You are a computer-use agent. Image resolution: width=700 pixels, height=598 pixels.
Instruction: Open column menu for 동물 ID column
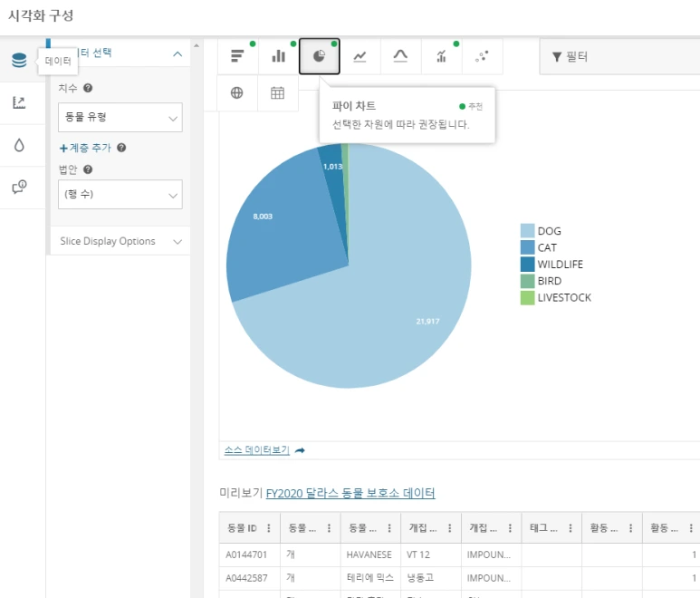(269, 528)
